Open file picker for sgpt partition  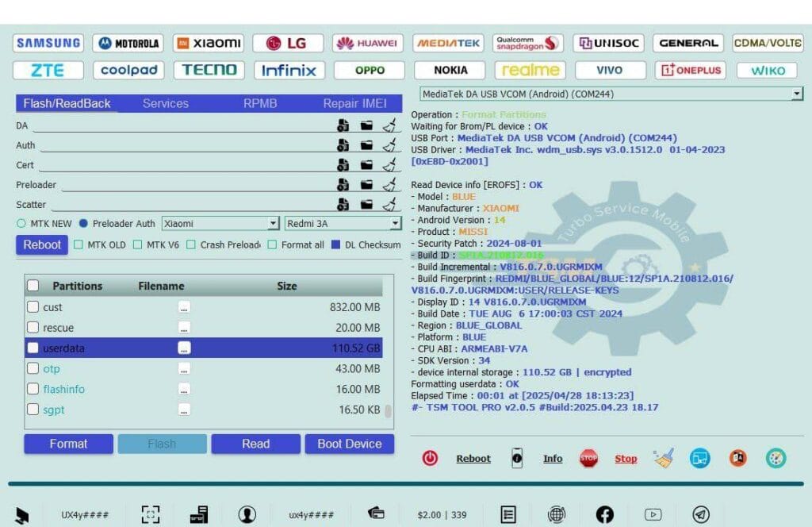184,410
